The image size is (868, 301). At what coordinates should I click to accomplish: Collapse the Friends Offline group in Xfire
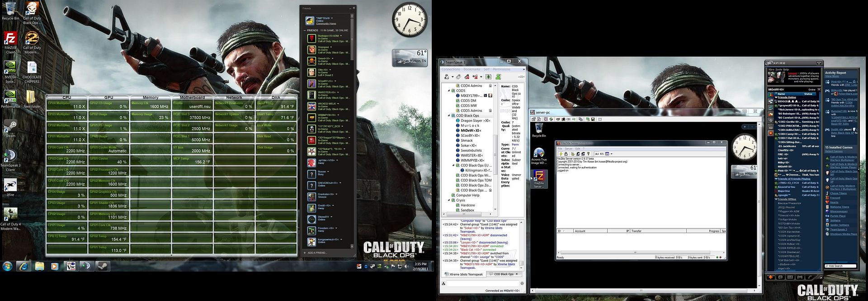click(777, 199)
